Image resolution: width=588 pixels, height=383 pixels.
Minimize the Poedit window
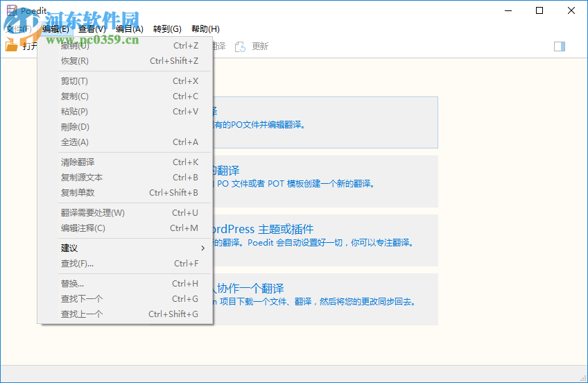pyautogui.click(x=508, y=10)
